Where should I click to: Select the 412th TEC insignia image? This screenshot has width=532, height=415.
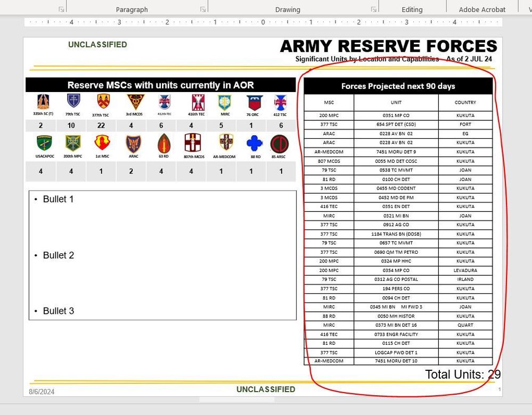click(x=165, y=102)
